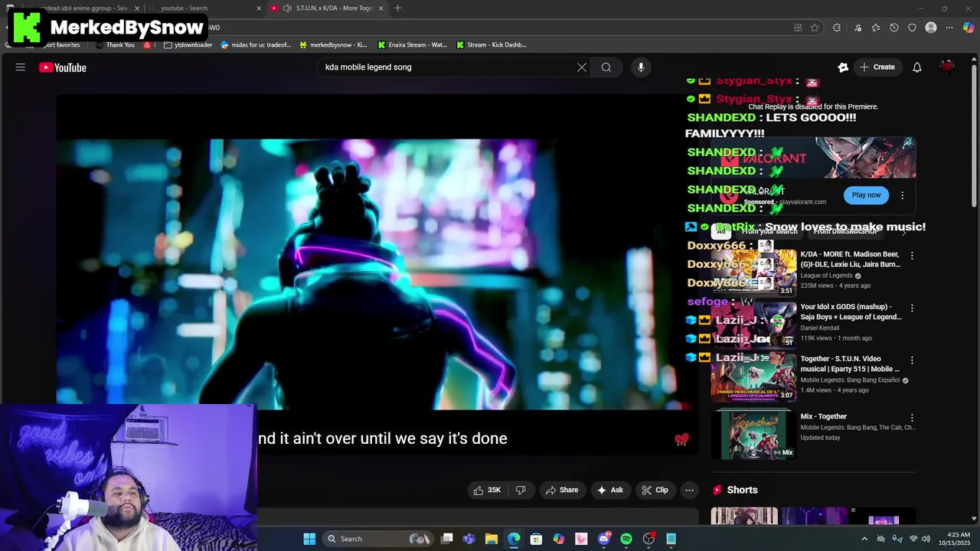Close the 'youtube - Search' tab

tap(259, 8)
